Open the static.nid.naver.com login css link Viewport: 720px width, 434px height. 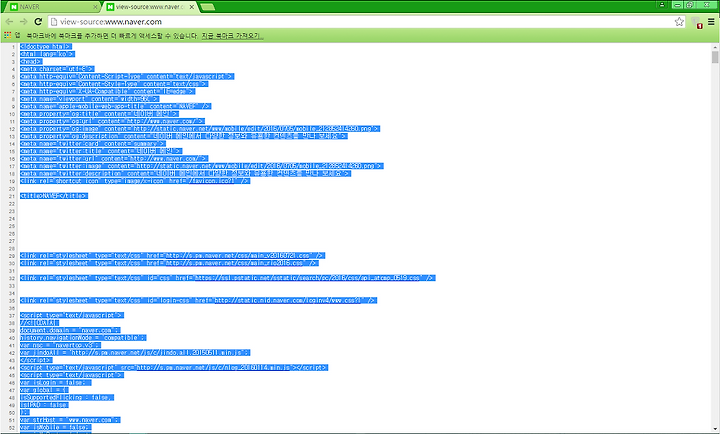290,300
